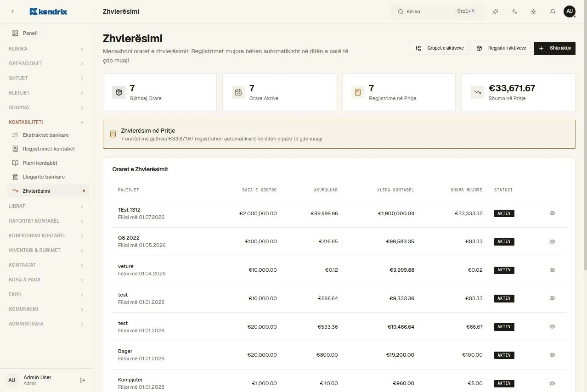Open the language translation icon
The width and height of the screenshot is (587, 392).
coord(514,11)
